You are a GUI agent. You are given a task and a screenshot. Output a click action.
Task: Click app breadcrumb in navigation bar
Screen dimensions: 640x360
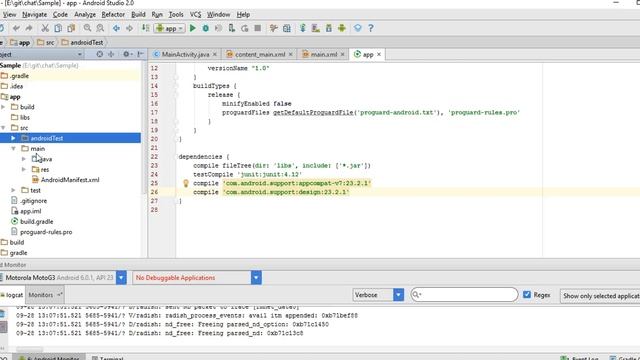click(20, 42)
